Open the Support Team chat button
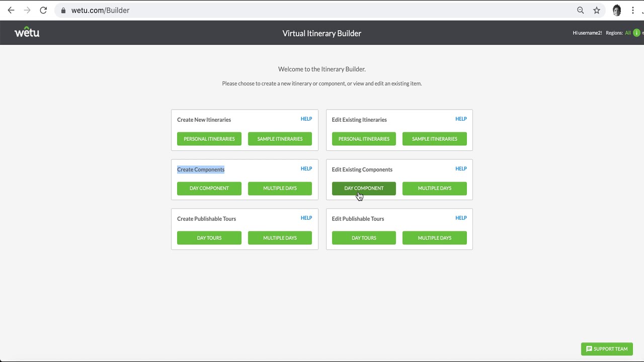 (x=607, y=349)
